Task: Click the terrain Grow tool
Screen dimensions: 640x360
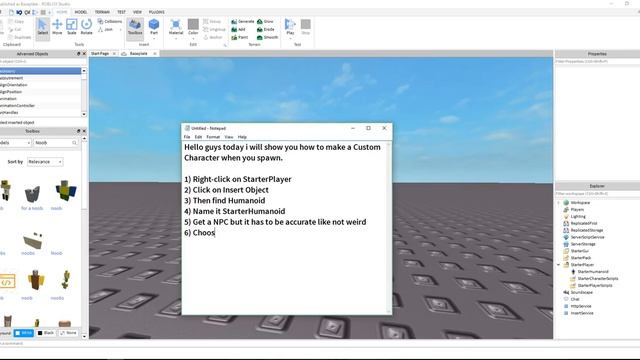Action: tap(265, 21)
